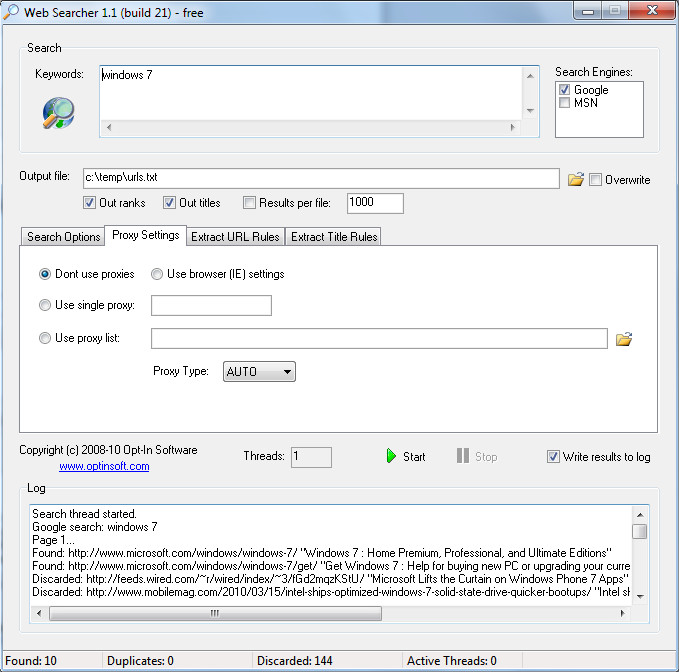Click 'Duplicates: 0' status bar entry

click(x=140, y=661)
